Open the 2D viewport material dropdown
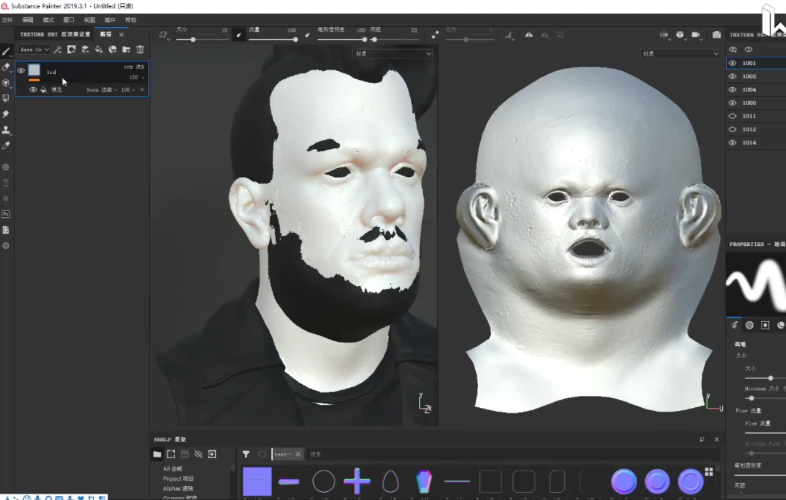The image size is (786, 500). [x=680, y=53]
